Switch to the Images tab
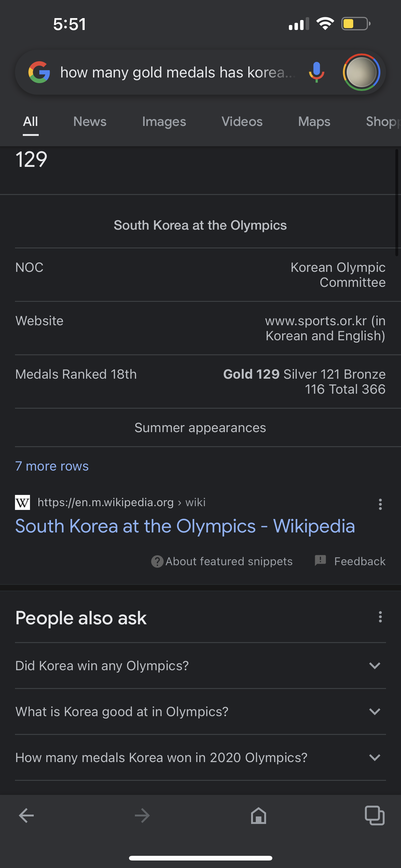Viewport: 401px width, 868px height. [x=164, y=121]
